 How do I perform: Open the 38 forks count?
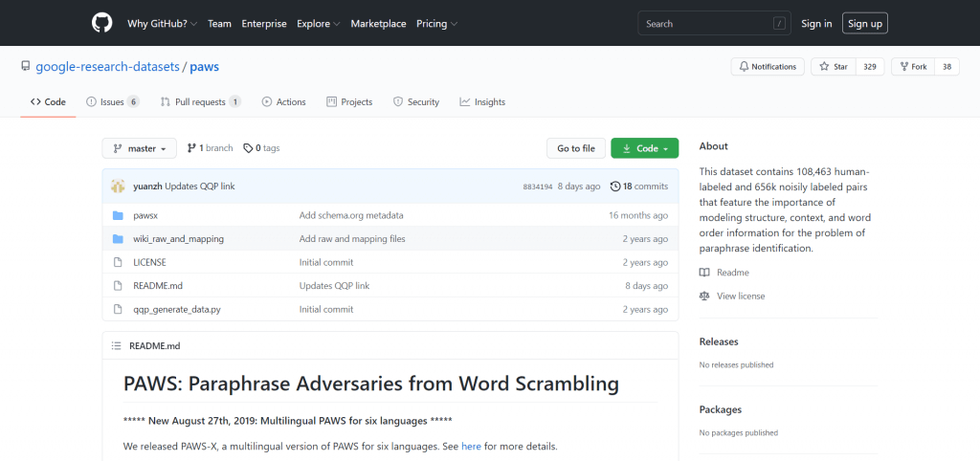tap(947, 67)
